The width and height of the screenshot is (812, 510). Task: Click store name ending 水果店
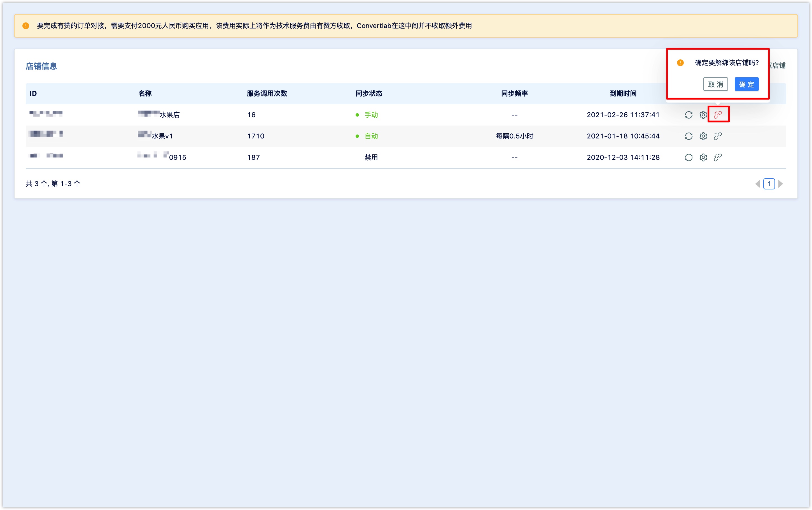[x=159, y=115]
